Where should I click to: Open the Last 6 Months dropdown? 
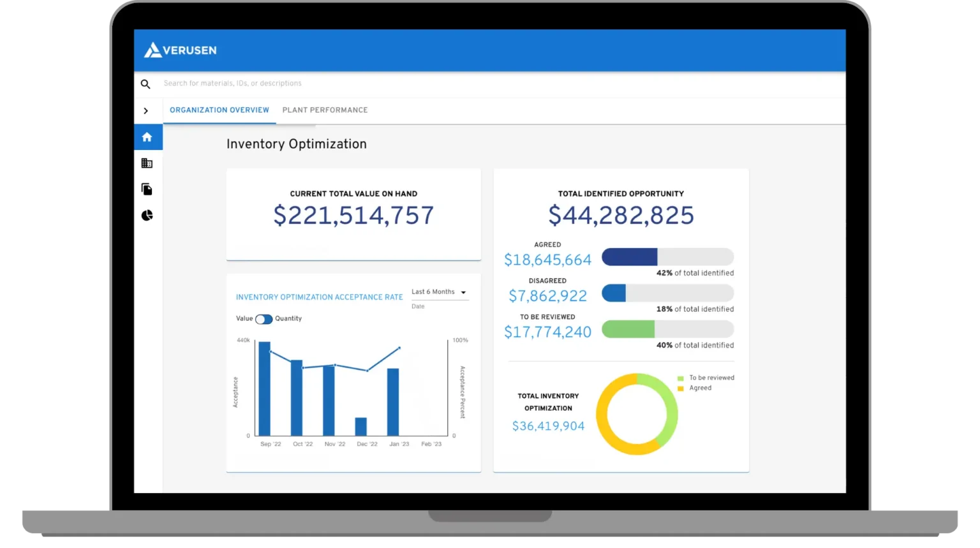coord(439,292)
